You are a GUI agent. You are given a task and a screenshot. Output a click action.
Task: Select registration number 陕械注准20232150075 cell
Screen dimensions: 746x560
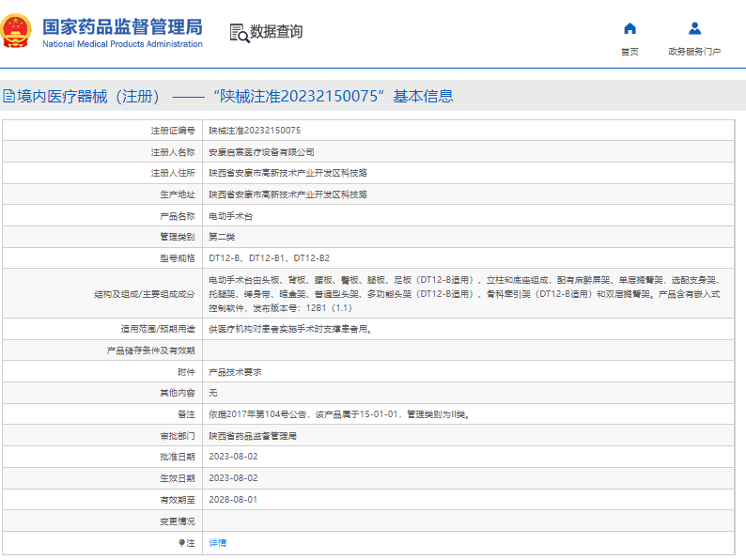click(x=255, y=131)
